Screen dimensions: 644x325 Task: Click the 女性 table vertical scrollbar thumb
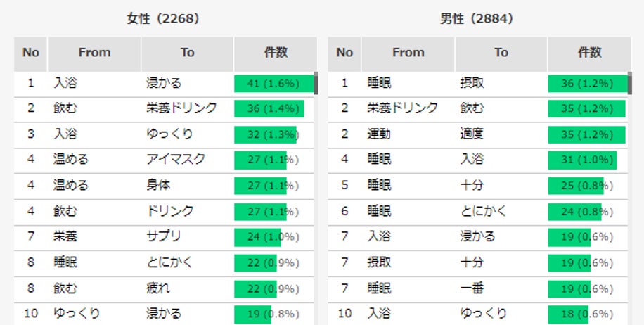pos(316,83)
